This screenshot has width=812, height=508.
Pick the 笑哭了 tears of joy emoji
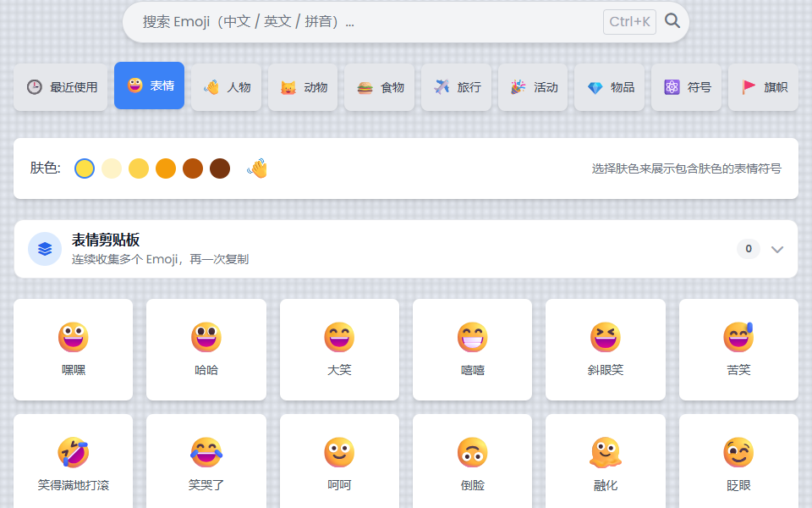(206, 461)
